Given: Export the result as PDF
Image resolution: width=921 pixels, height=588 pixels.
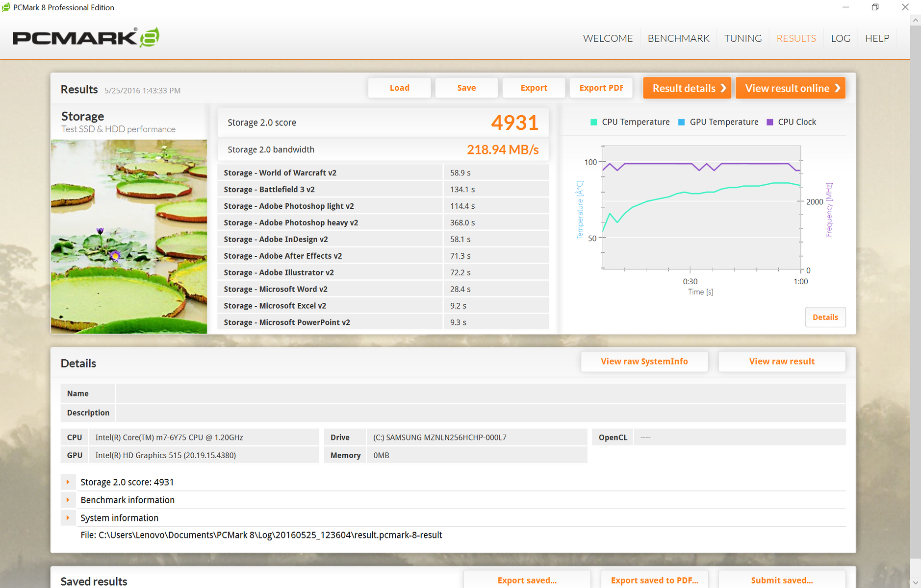Looking at the screenshot, I should (601, 88).
